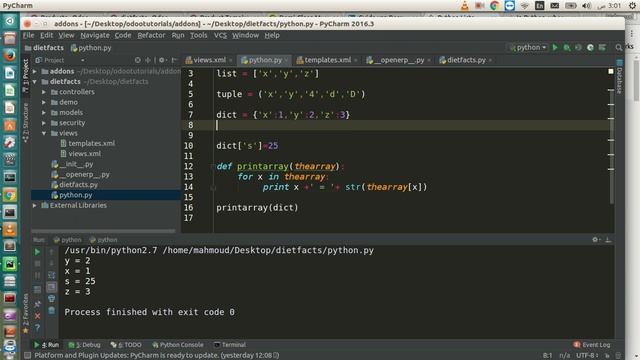Toggle the 2: Favorites side tool button
The width and height of the screenshot is (640, 360).
point(26,313)
